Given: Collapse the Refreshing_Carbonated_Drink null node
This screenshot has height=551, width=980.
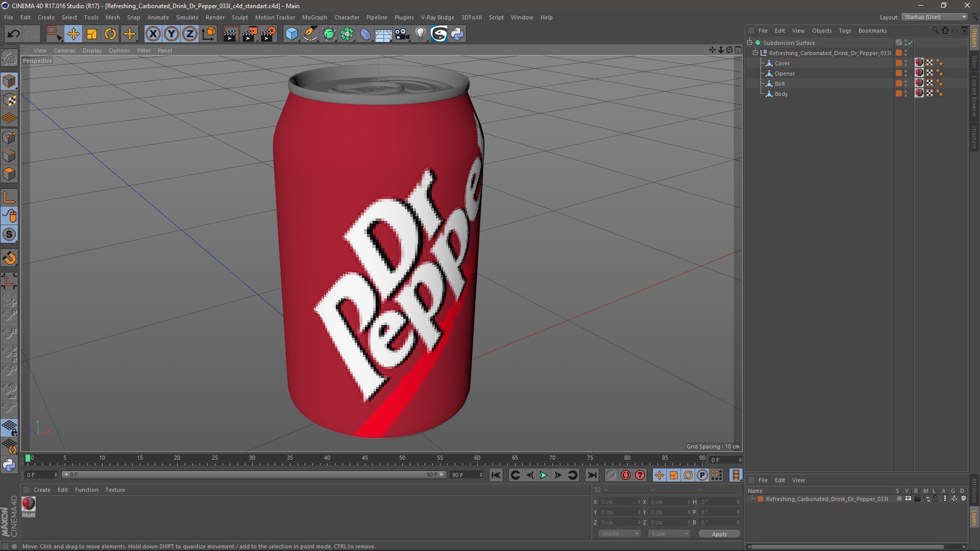Looking at the screenshot, I should tap(755, 53).
